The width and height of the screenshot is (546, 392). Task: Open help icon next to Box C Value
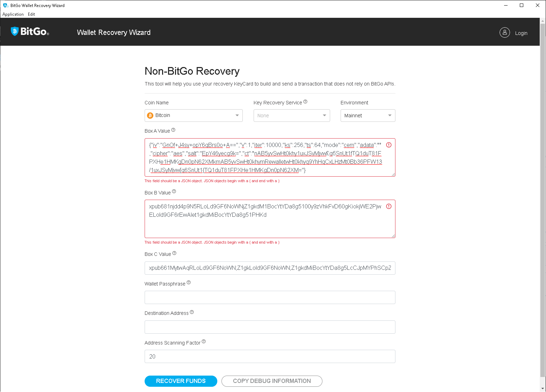tap(174, 253)
